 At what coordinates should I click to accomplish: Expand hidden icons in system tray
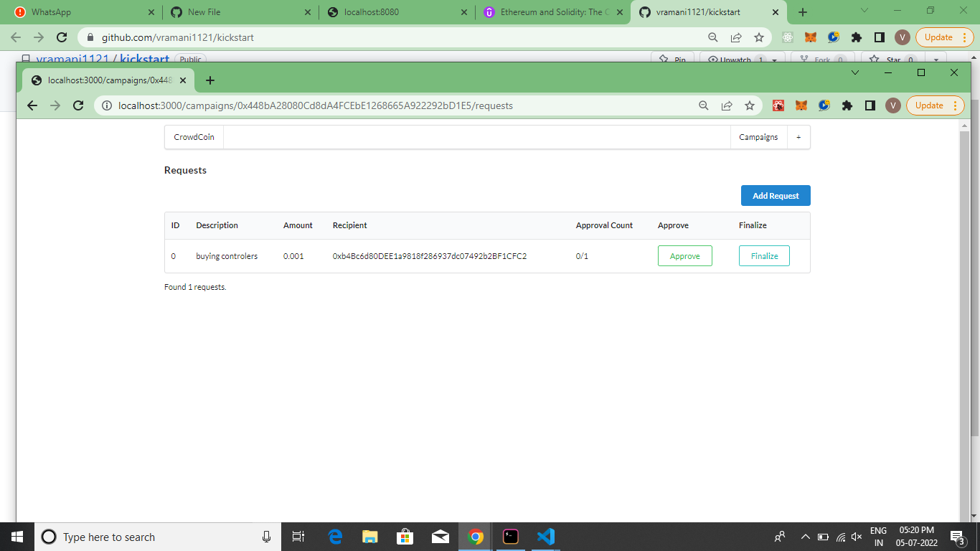pyautogui.click(x=805, y=537)
